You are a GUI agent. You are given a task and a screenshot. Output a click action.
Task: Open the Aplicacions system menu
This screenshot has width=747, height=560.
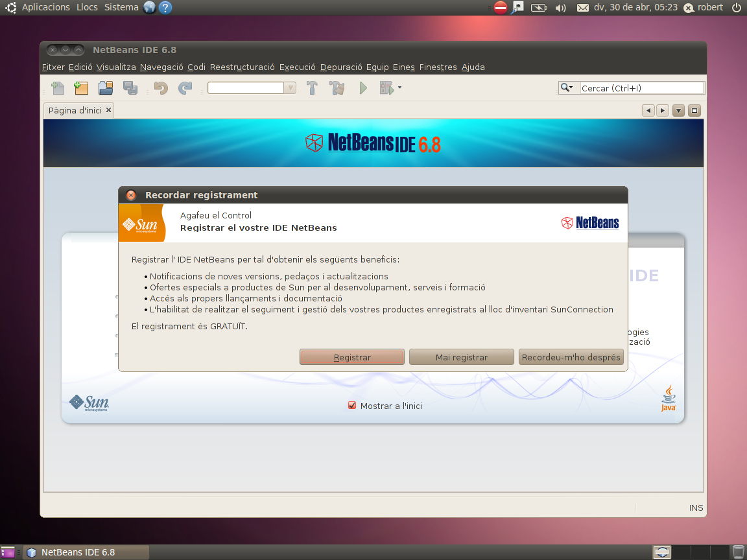pyautogui.click(x=46, y=7)
